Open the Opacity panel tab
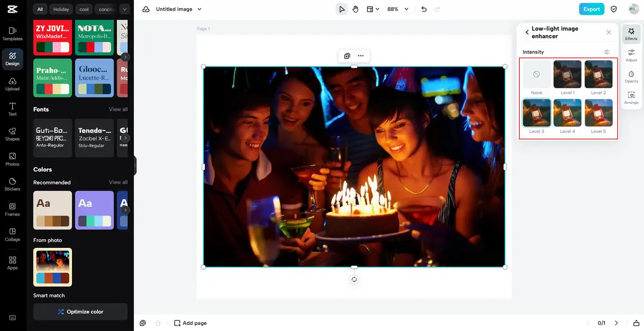644x331 pixels. 631,77
